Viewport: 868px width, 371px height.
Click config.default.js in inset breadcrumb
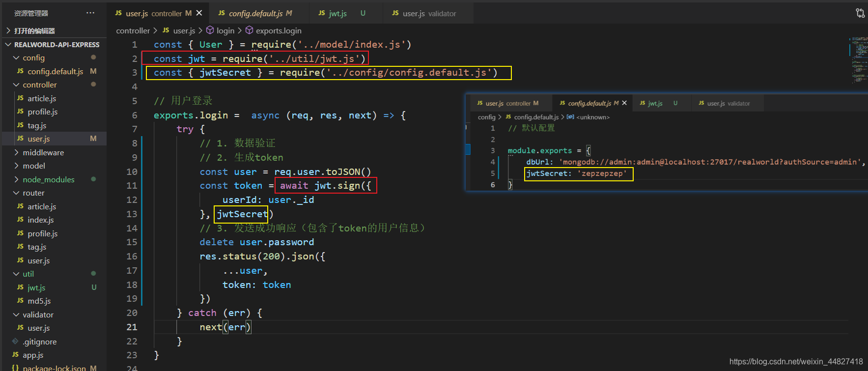coord(536,117)
